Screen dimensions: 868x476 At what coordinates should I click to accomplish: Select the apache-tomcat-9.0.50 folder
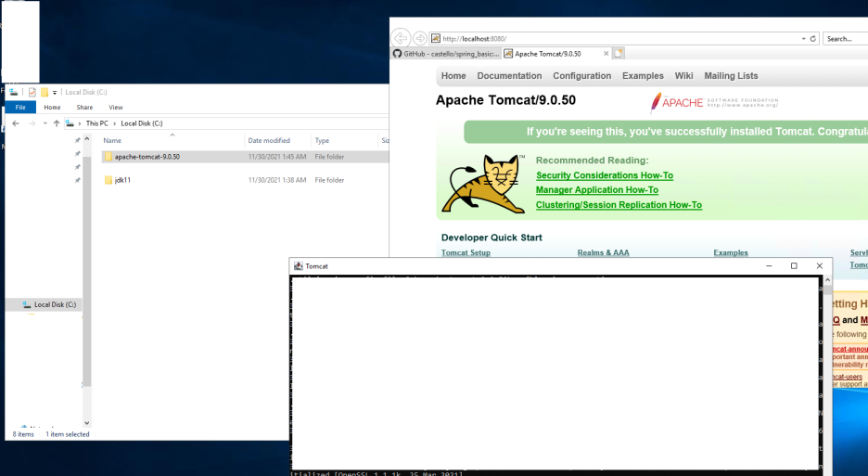pyautogui.click(x=147, y=157)
